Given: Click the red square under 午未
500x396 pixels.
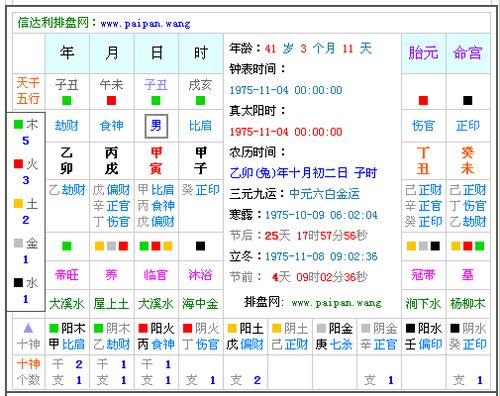Looking at the screenshot, I should 111,100.
